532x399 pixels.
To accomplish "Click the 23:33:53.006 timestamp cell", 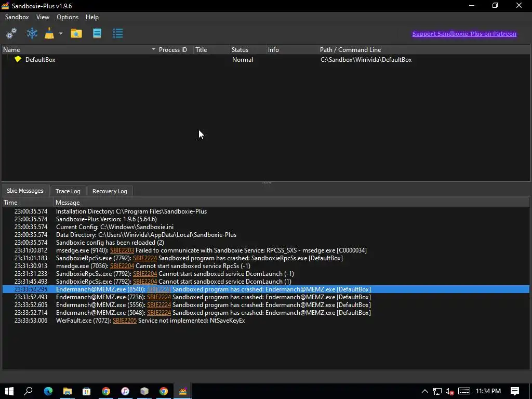I will [x=31, y=321].
